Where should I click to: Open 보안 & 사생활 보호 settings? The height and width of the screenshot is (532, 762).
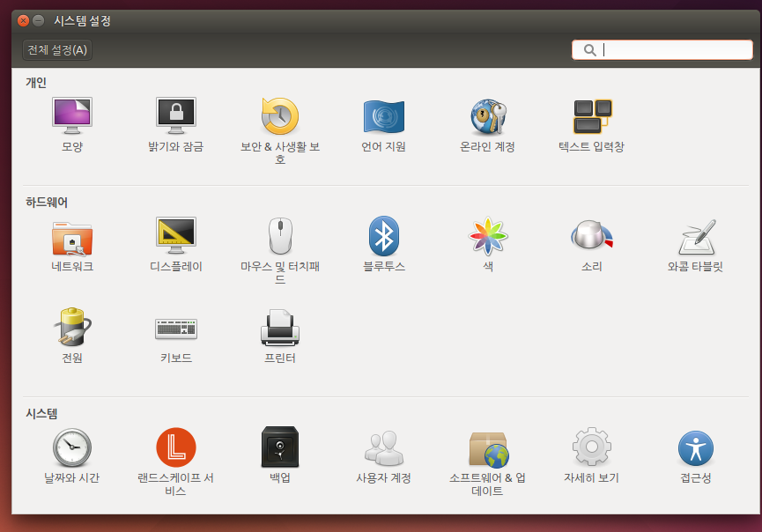click(280, 116)
